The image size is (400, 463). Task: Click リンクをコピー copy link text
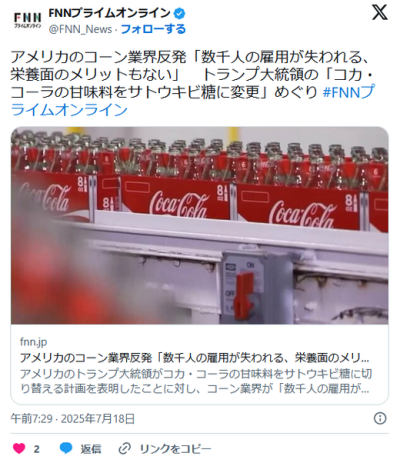pyautogui.click(x=176, y=449)
